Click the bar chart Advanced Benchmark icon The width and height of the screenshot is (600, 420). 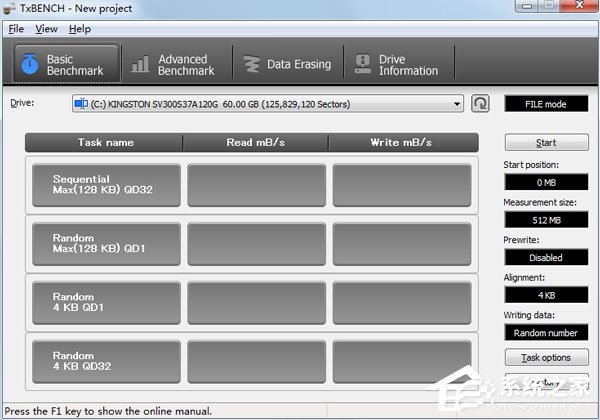[140, 64]
